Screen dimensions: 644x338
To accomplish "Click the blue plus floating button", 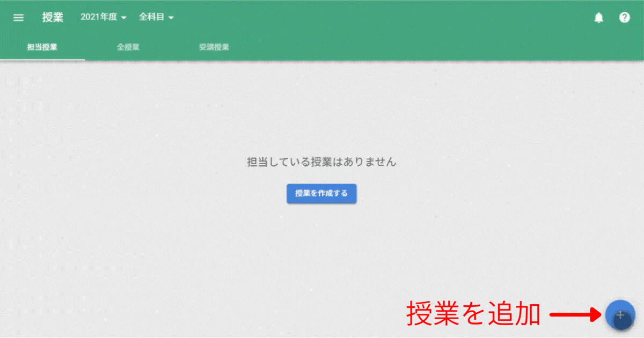I will tap(620, 315).
